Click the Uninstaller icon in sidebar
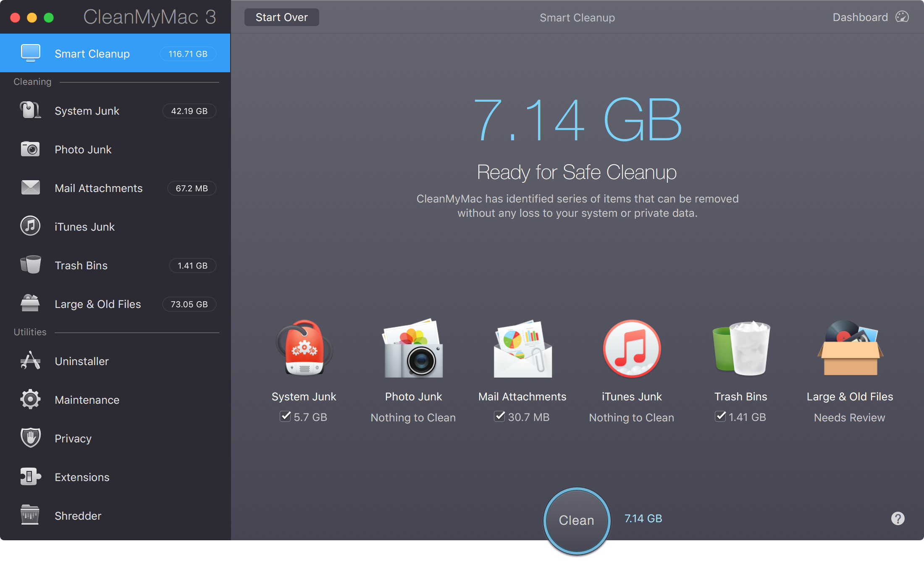 pyautogui.click(x=30, y=361)
